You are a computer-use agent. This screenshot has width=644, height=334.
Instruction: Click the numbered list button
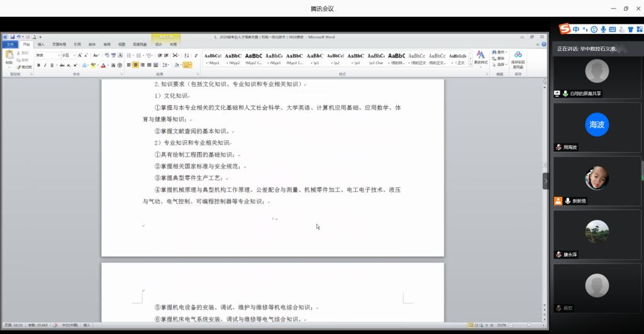138,55
